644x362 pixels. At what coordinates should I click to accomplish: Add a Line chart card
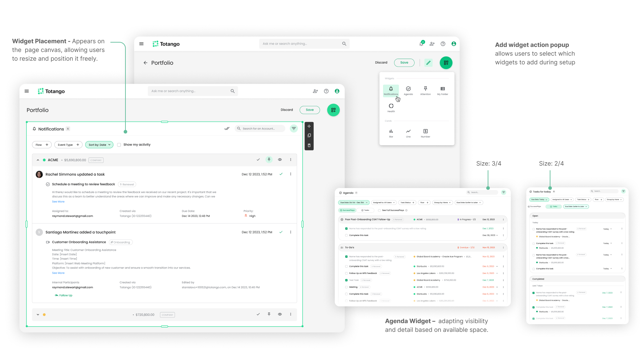(408, 133)
